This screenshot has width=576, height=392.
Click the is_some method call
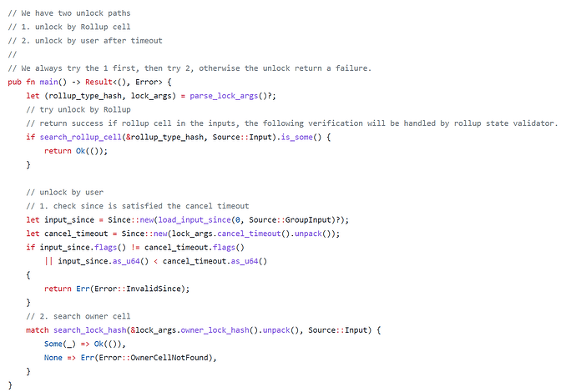pos(297,138)
